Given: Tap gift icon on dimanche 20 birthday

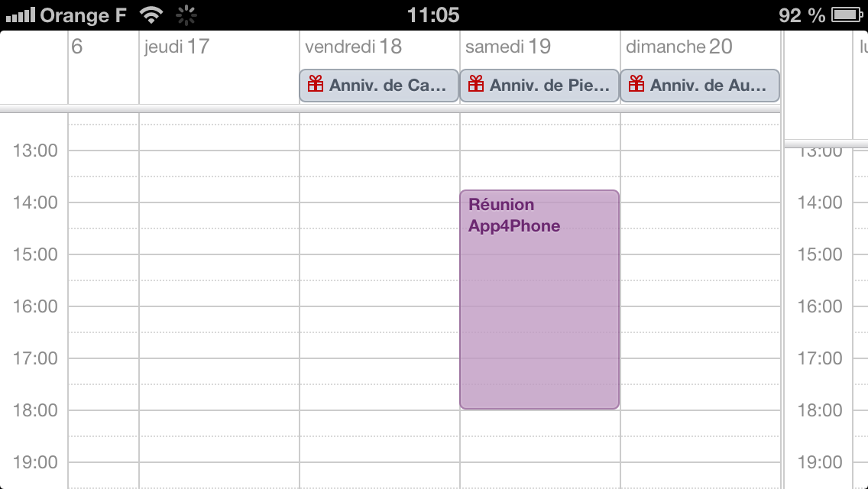Looking at the screenshot, I should pyautogui.click(x=636, y=85).
